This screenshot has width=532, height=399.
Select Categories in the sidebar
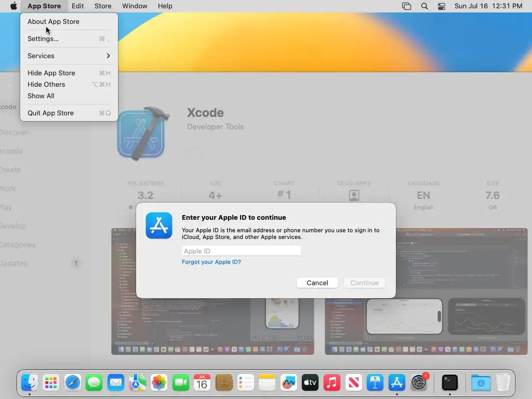tap(18, 244)
